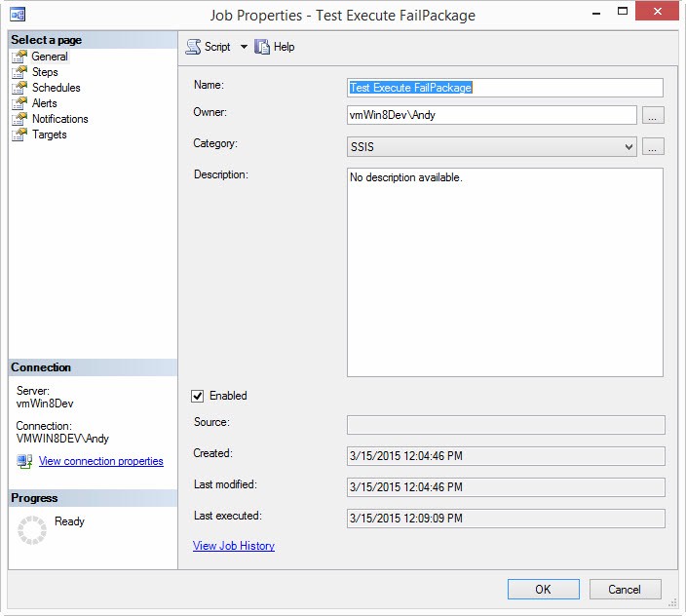Open the Steps page
The height and width of the screenshot is (616, 686).
pyautogui.click(x=45, y=72)
